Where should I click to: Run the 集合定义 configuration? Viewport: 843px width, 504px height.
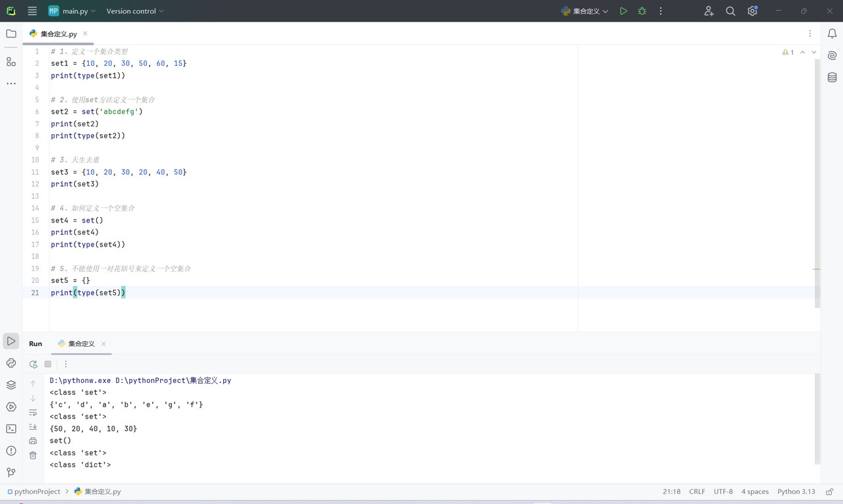[x=623, y=11]
